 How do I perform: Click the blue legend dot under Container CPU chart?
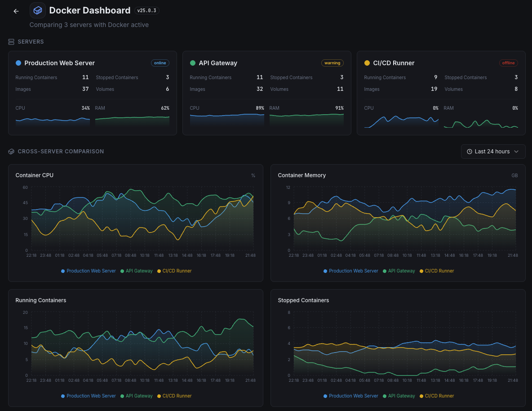tap(62, 271)
